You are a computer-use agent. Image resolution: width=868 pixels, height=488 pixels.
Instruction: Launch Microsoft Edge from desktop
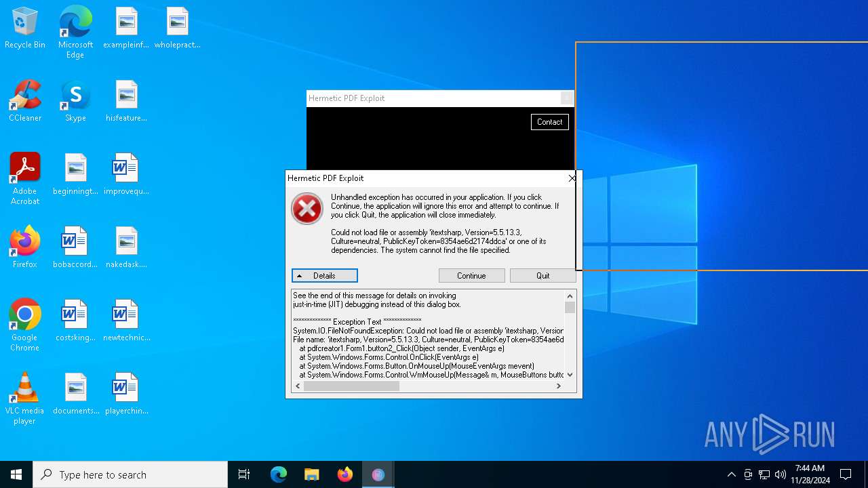75,32
